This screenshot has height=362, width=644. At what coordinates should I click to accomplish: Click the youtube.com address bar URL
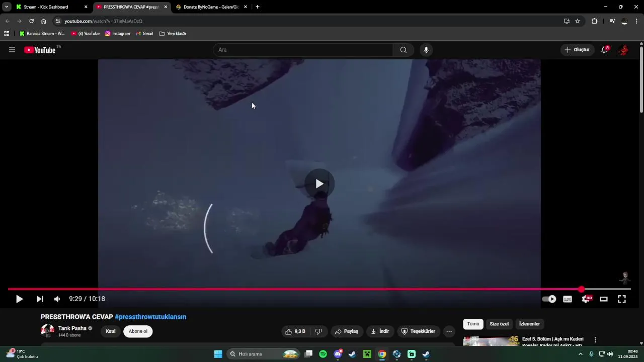pyautogui.click(x=104, y=21)
